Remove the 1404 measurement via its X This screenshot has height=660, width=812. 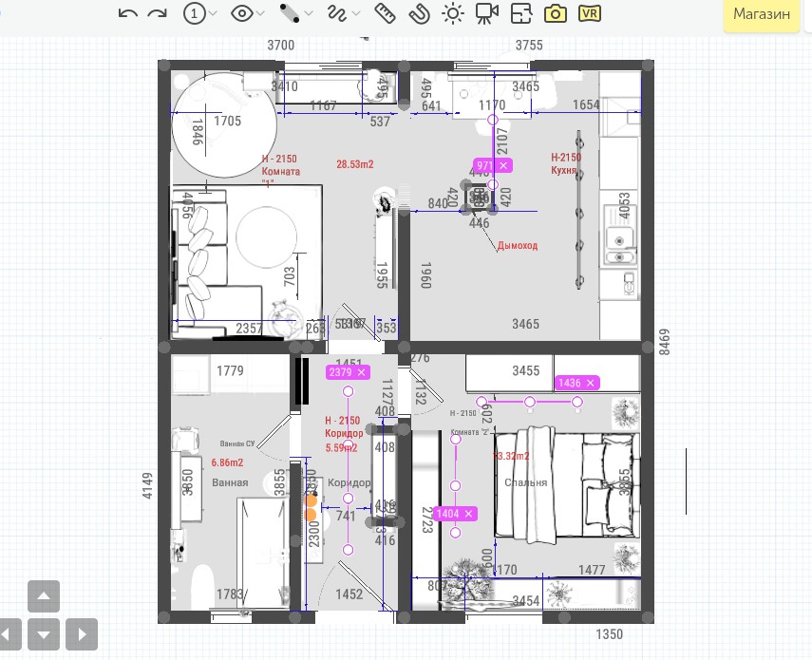tap(468, 514)
